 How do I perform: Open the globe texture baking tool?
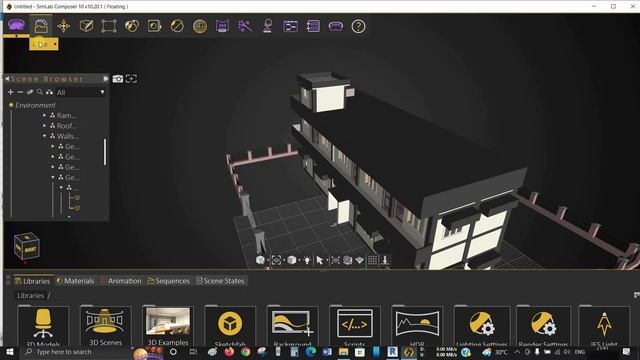[200, 26]
